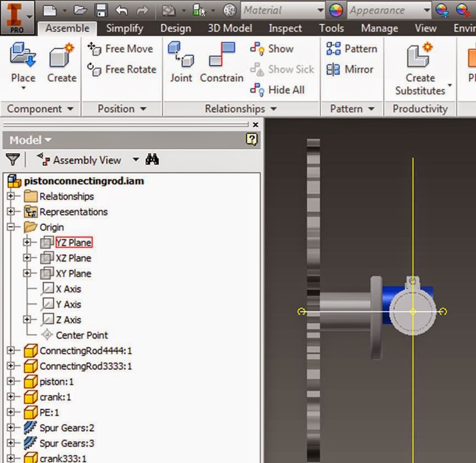Select the Place component tool
The width and height of the screenshot is (476, 463).
pos(22,57)
